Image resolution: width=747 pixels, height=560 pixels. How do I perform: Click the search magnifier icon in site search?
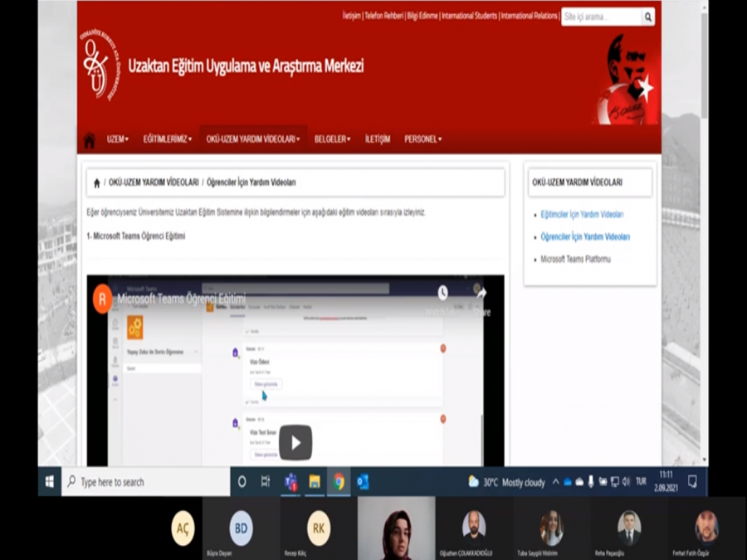pyautogui.click(x=648, y=17)
